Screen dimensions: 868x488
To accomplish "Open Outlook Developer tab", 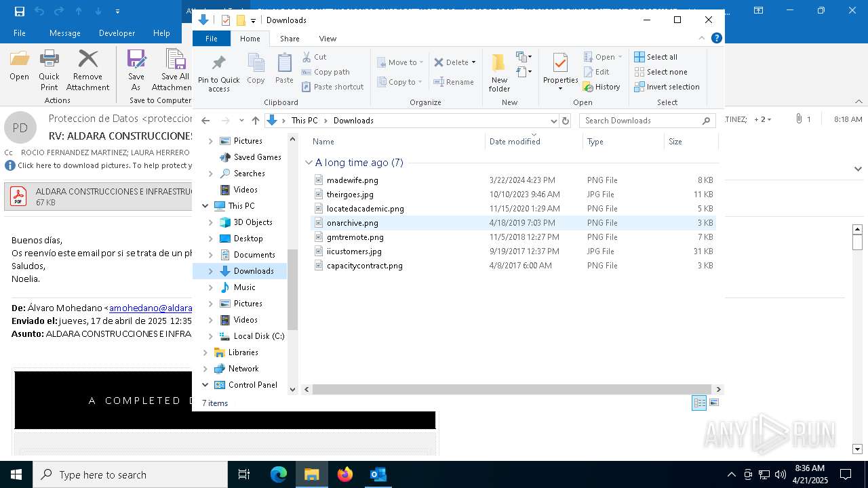I will pyautogui.click(x=117, y=33).
